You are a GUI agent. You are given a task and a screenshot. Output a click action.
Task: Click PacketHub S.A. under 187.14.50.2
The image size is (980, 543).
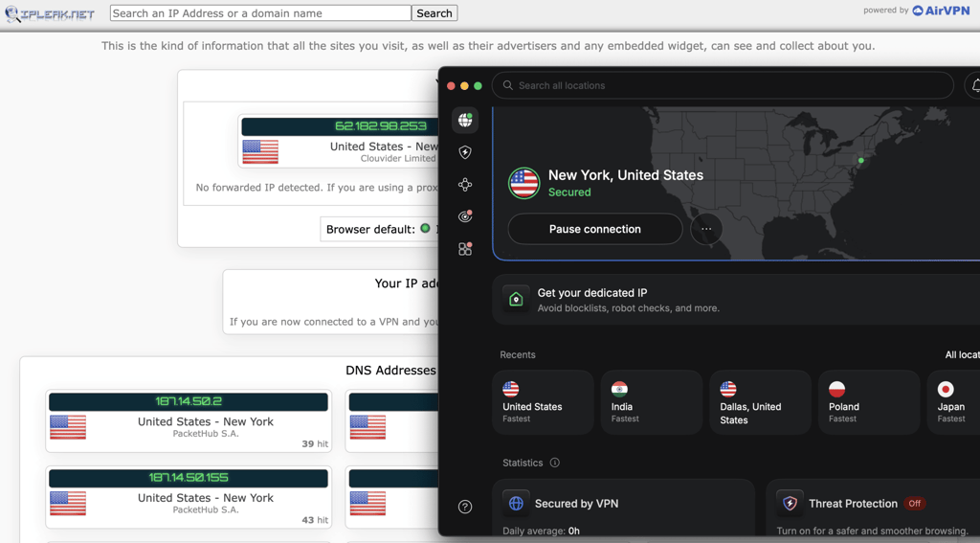coord(206,434)
